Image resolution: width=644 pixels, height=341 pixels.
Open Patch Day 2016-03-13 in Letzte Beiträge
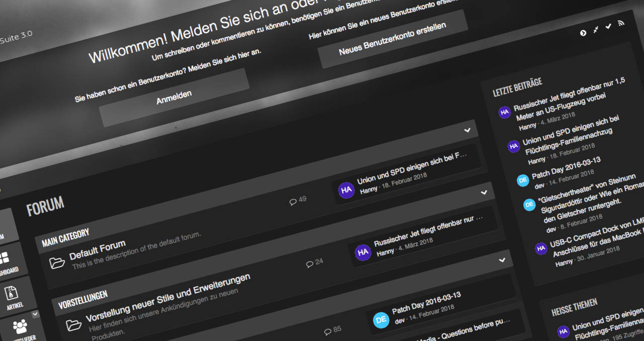tap(566, 169)
